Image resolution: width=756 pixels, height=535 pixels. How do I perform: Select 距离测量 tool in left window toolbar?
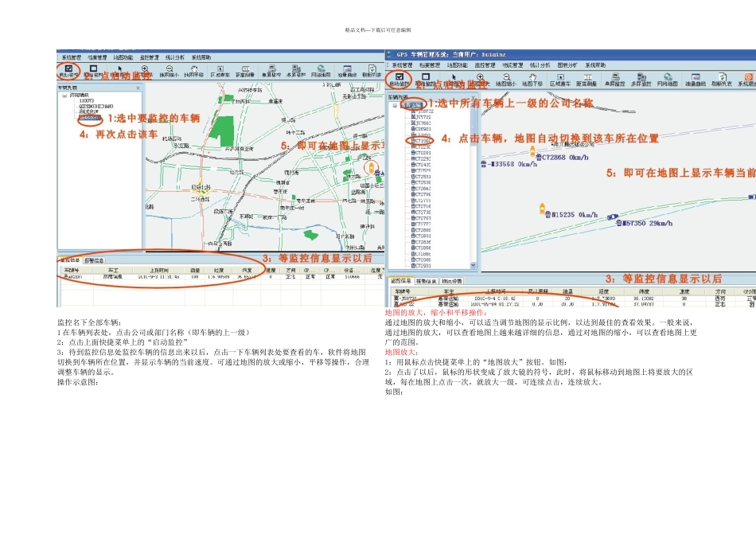[245, 72]
